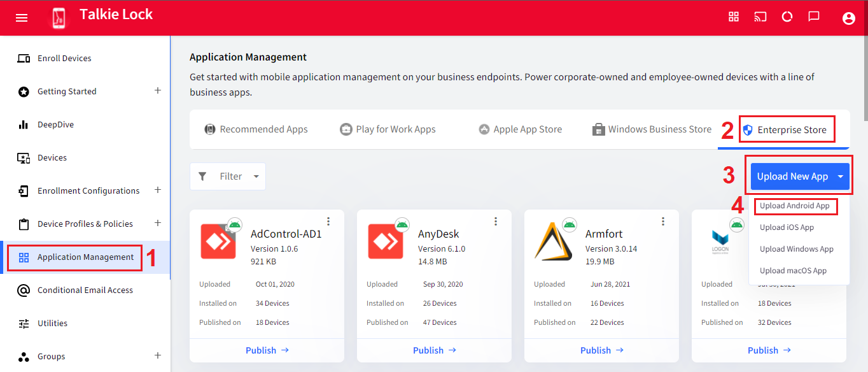Image resolution: width=868 pixels, height=372 pixels.
Task: Open the apps grid icon in header
Action: point(734,17)
